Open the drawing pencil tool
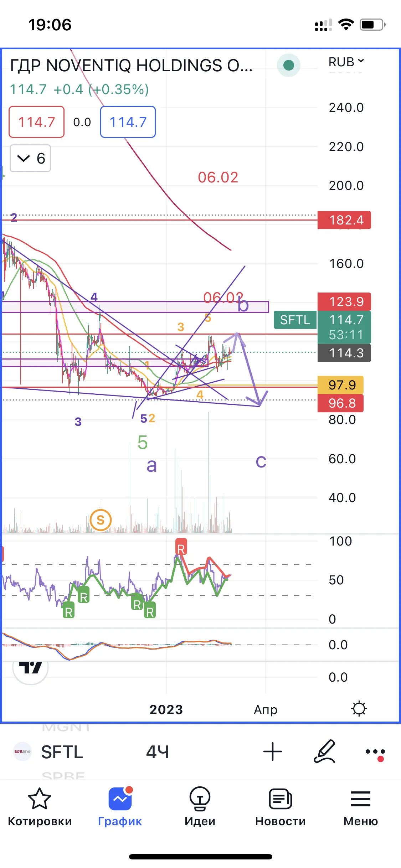The height and width of the screenshot is (868, 401). pos(324,751)
